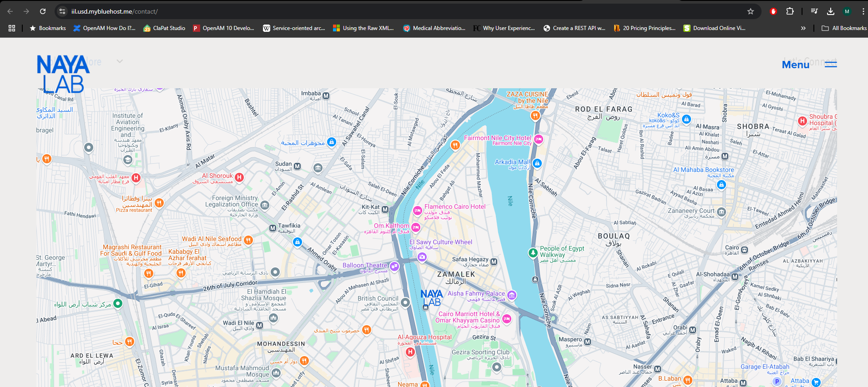
Task: Open All Bookmarks folder
Action: tap(844, 28)
